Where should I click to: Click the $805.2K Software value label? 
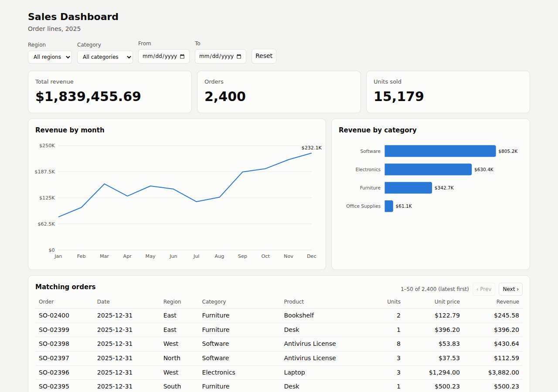(x=508, y=152)
